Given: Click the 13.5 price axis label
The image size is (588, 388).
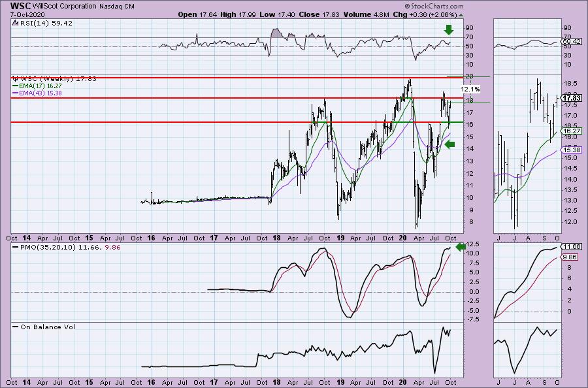Looking at the screenshot, I should (572, 190).
